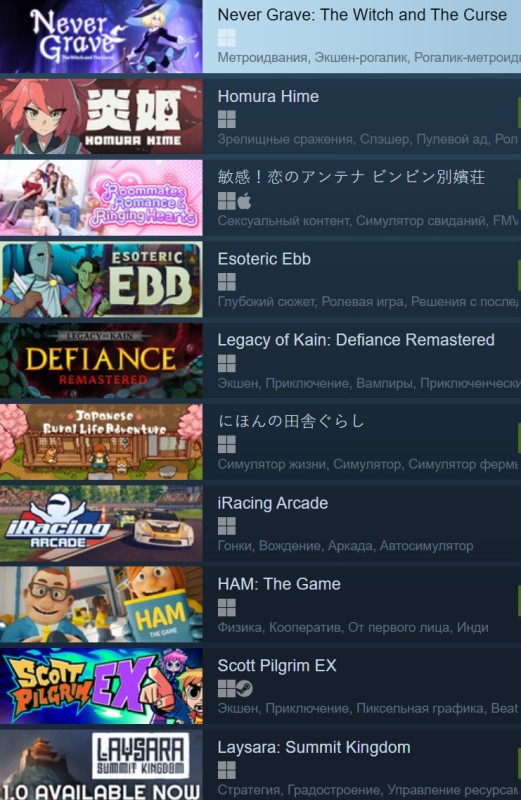This screenshot has height=800, width=521.
Task: Click the Windows icon under Legacy of Kain
Action: pos(227,363)
